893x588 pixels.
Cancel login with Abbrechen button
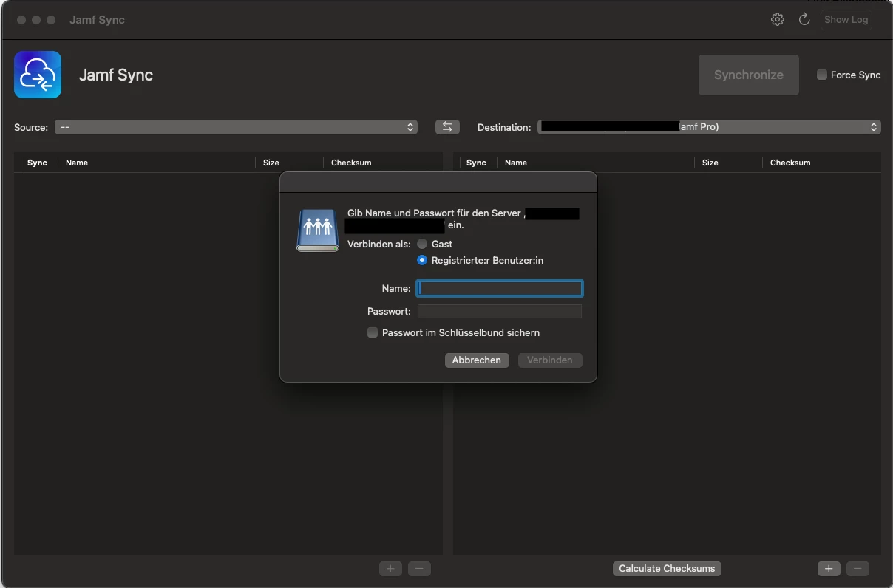477,360
